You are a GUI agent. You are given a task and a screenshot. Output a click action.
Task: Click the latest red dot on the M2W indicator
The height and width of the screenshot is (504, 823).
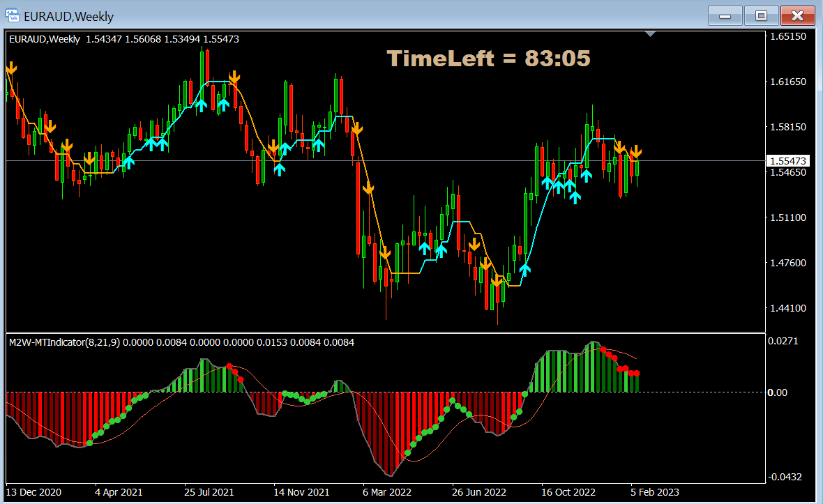coord(635,374)
